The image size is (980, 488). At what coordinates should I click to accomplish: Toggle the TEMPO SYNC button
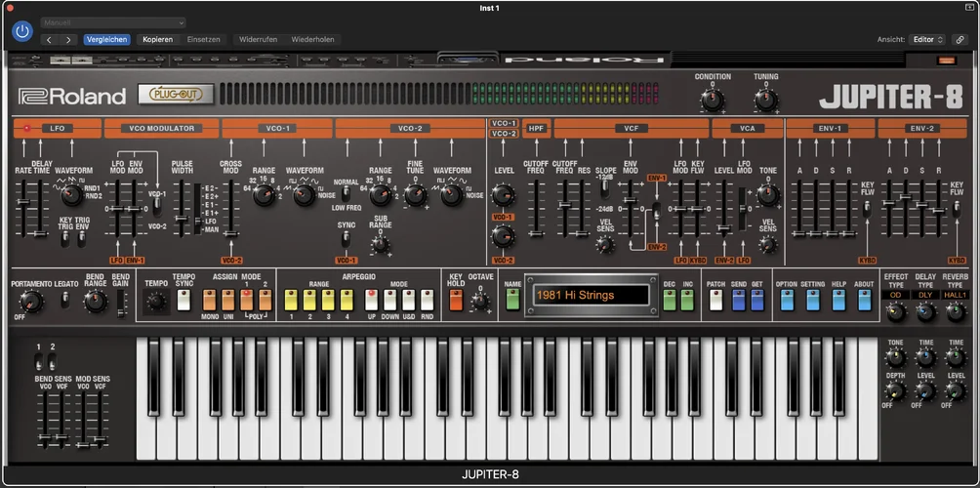184,300
